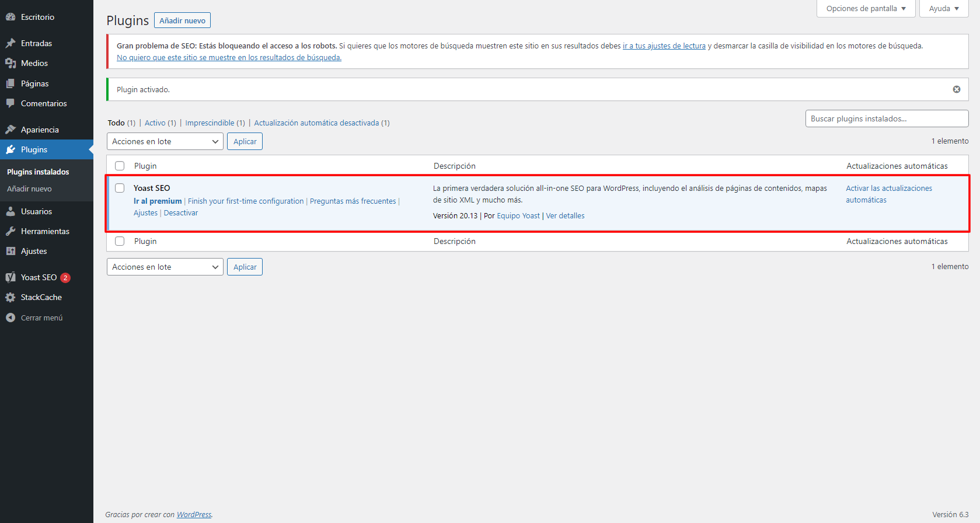Open Apariencia menu item
Screen dimensions: 980x523
(47, 130)
